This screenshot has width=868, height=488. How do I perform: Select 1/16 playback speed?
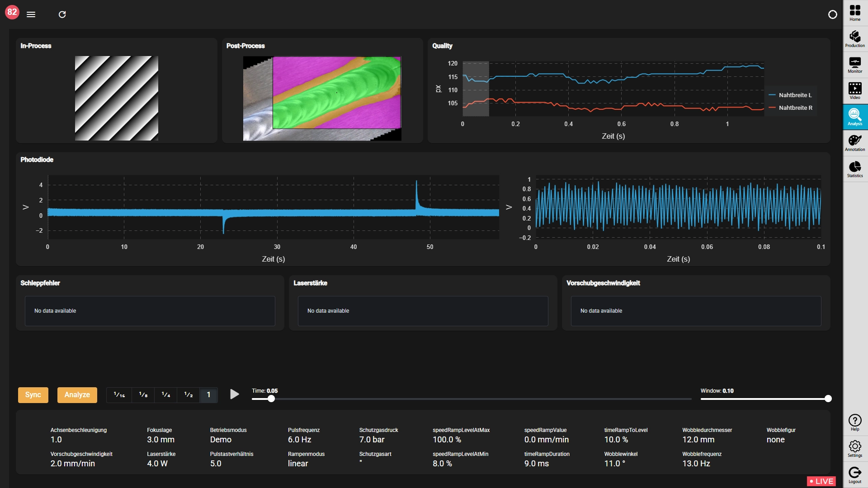(119, 395)
